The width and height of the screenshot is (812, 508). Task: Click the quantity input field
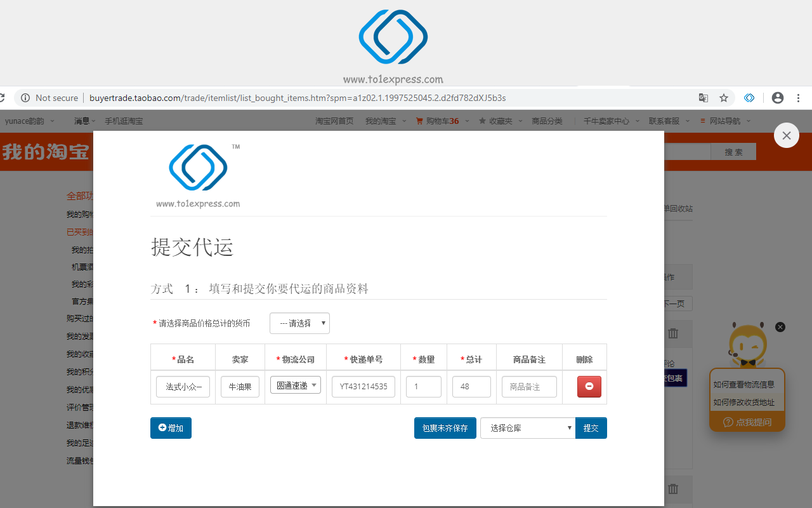pyautogui.click(x=424, y=387)
